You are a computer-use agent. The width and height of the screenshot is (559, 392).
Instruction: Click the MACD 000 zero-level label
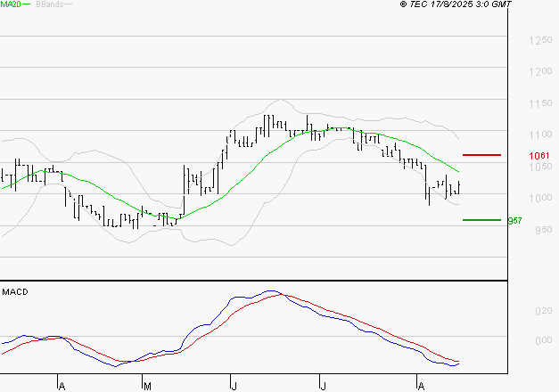(542, 340)
